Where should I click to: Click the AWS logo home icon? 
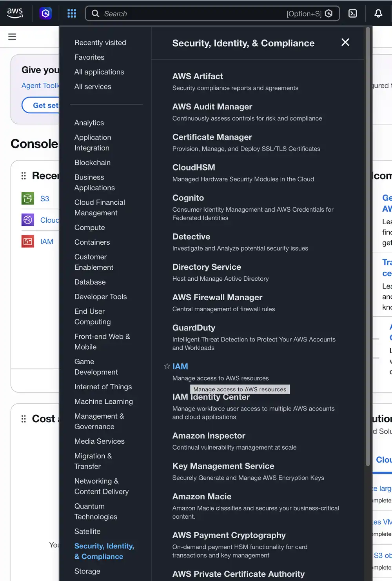click(x=15, y=13)
